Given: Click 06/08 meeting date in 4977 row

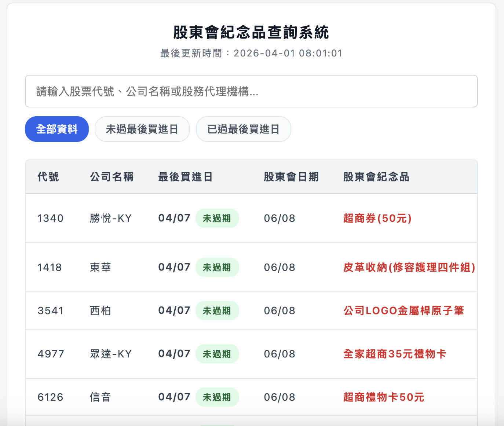Looking at the screenshot, I should pyautogui.click(x=280, y=354).
